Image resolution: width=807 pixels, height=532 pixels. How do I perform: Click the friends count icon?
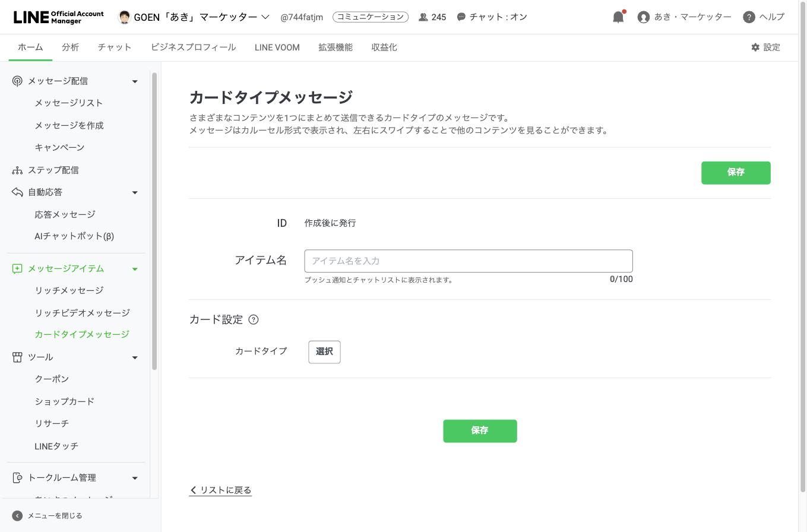pyautogui.click(x=423, y=17)
